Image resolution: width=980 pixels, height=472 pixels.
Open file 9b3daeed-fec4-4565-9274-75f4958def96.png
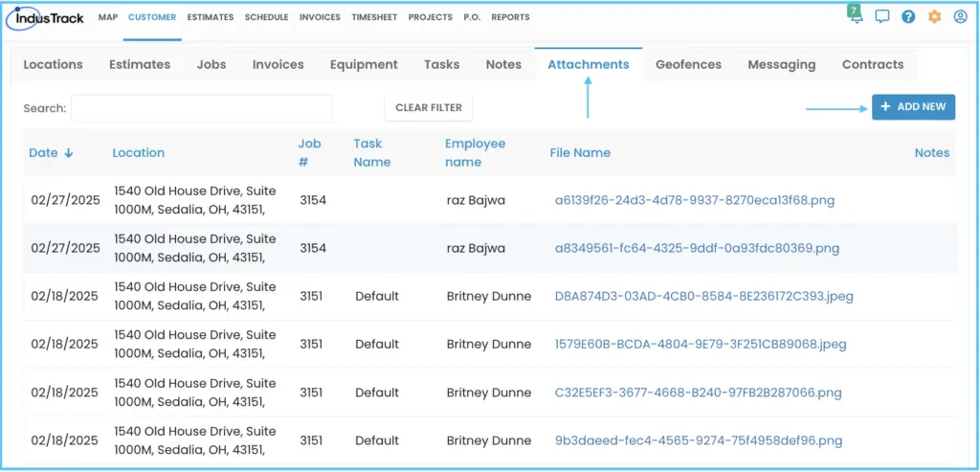click(x=698, y=440)
